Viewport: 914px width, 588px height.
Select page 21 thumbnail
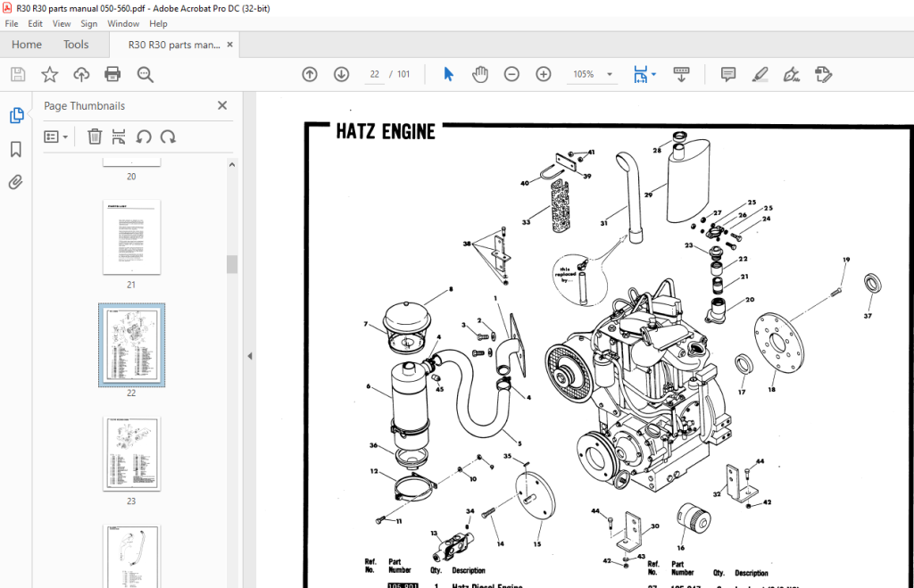131,237
